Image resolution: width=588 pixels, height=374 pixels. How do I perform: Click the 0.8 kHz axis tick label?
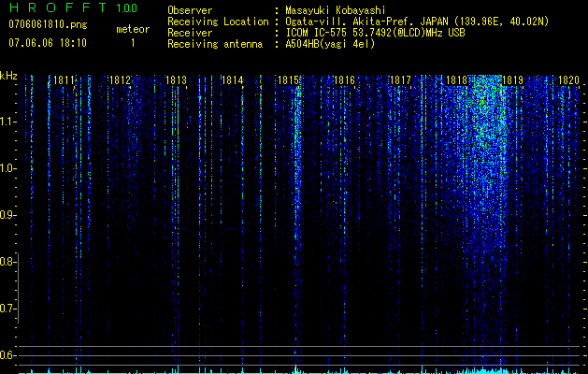pos(7,262)
